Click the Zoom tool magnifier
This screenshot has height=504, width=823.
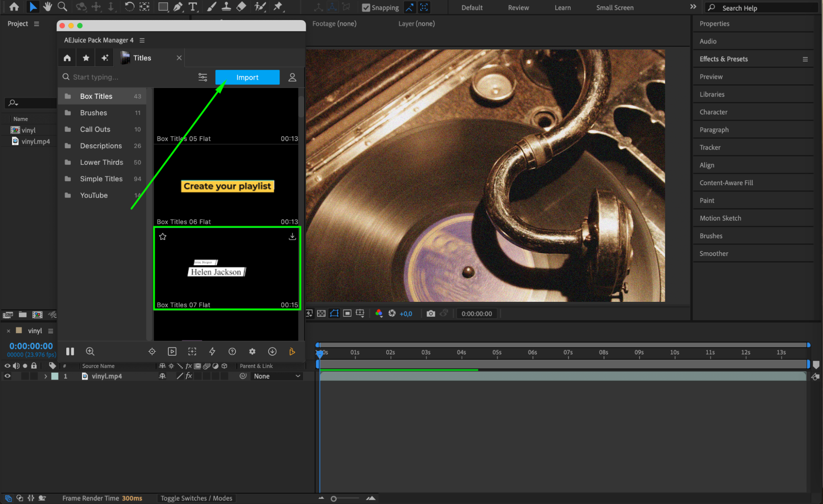62,7
